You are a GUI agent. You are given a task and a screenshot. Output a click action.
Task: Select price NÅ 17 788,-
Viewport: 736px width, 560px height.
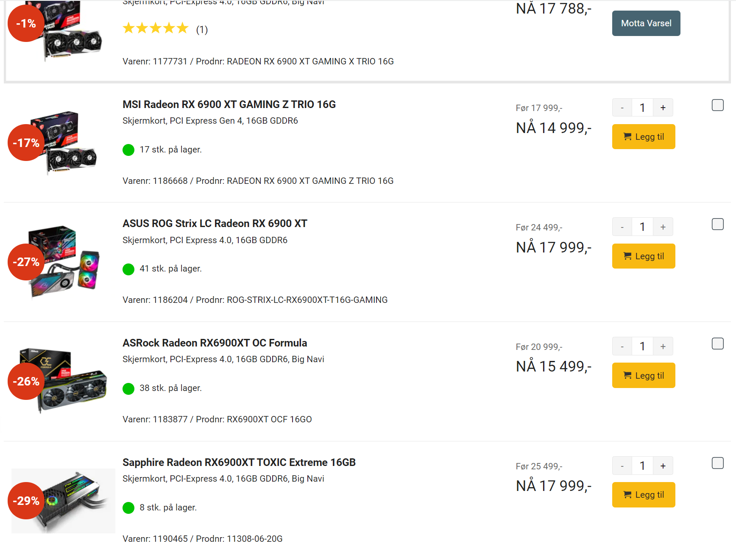pyautogui.click(x=554, y=9)
